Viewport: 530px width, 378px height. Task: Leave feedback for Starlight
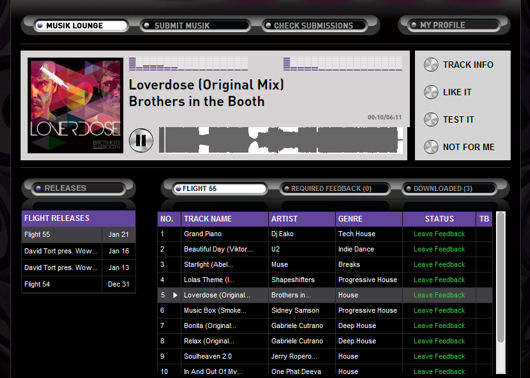(439, 264)
